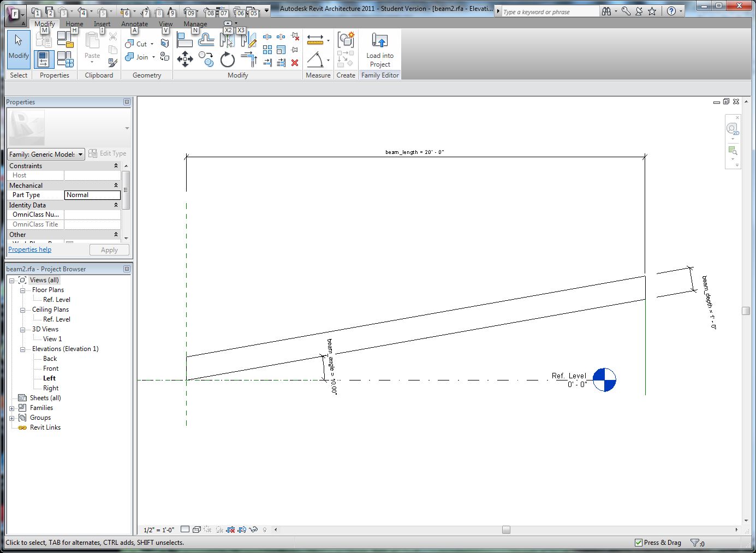Screen dimensions: 756x553
Task: Select the Cut geometry tool
Action: [138, 44]
